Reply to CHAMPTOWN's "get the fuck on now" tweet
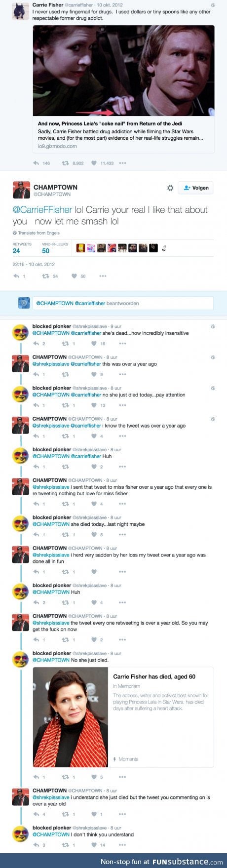The height and width of the screenshot is (868, 227). (37, 640)
